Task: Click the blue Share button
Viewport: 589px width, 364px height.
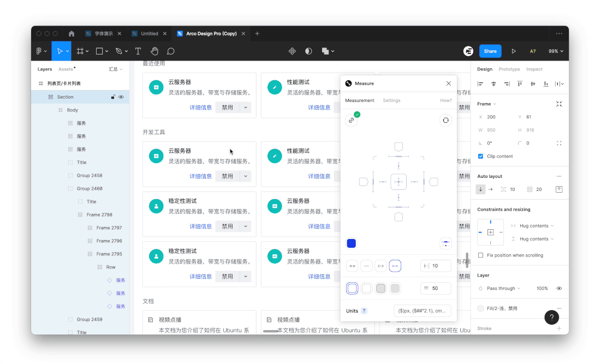Action: [490, 51]
